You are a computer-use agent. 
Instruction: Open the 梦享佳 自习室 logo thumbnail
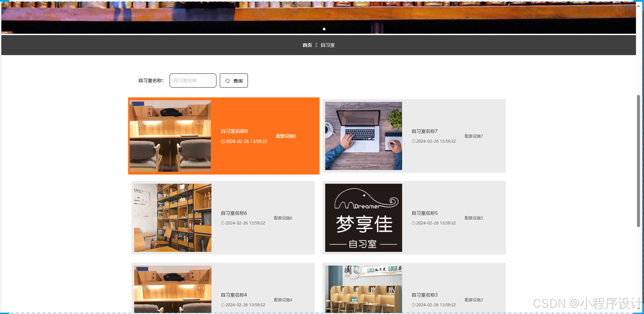click(364, 218)
